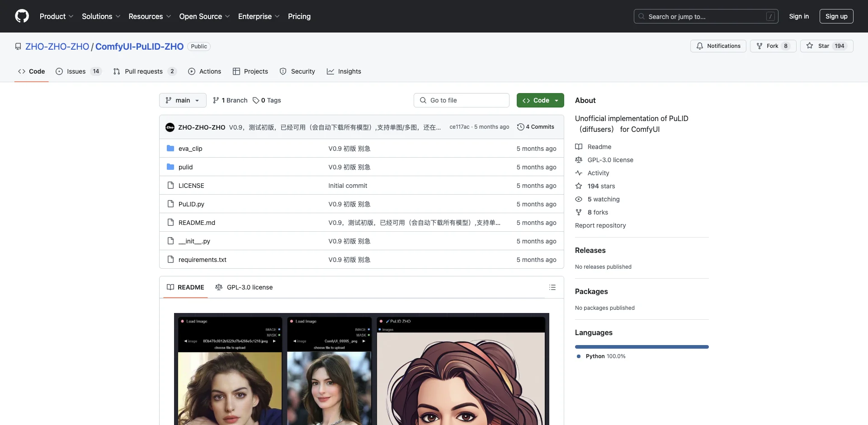The height and width of the screenshot is (425, 868).
Task: Click the ZHO-ZHO-ZHO author avatar
Action: (170, 127)
